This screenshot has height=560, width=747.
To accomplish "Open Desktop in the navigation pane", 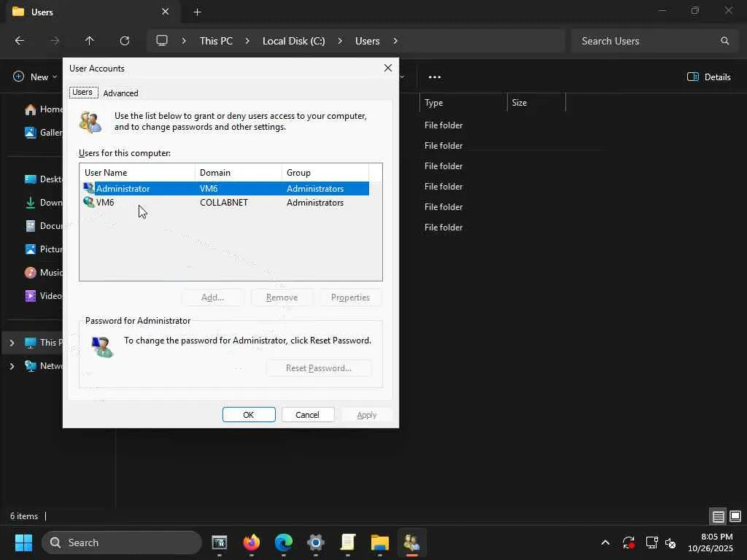I will tap(43, 179).
